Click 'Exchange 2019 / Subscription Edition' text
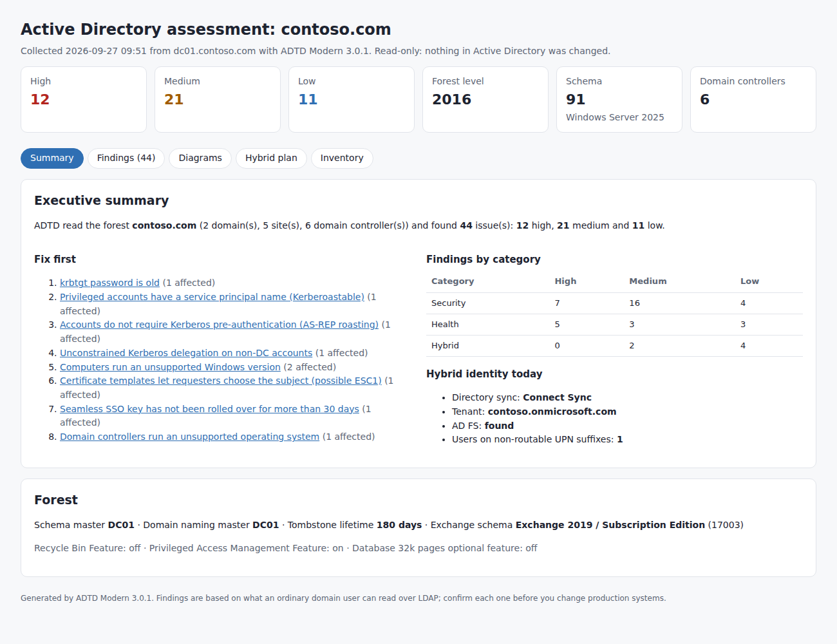 610,525
